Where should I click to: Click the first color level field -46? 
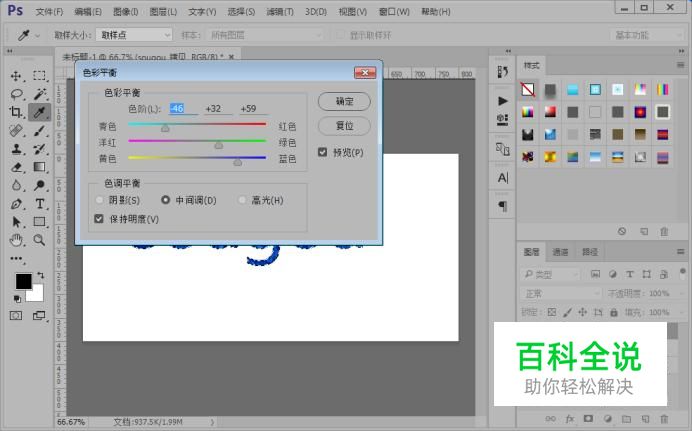(183, 109)
